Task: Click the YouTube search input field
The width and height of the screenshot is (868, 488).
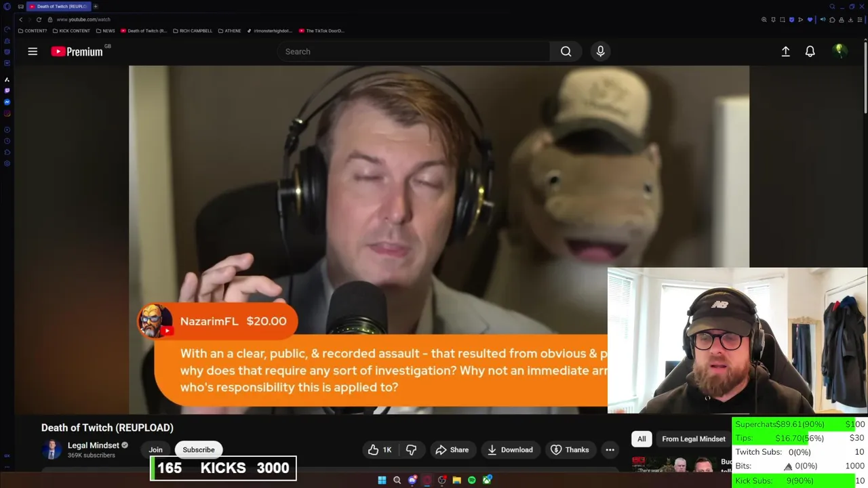Action: (x=414, y=52)
